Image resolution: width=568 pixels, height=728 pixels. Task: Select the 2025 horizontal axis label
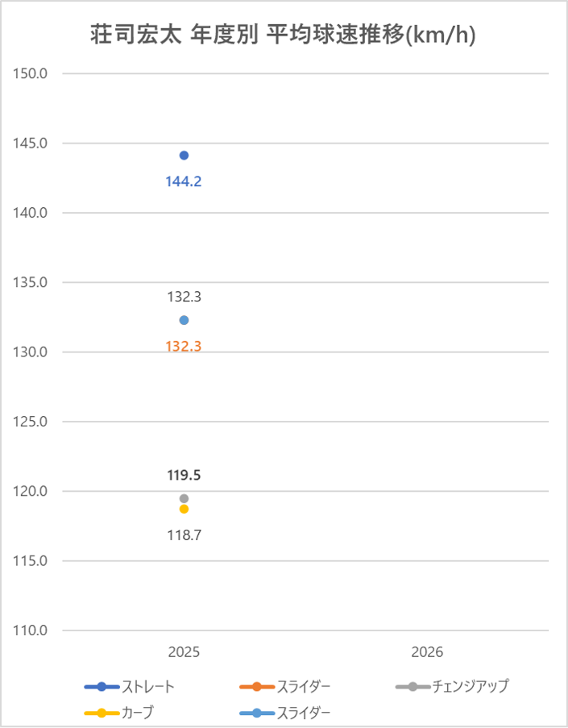[184, 651]
